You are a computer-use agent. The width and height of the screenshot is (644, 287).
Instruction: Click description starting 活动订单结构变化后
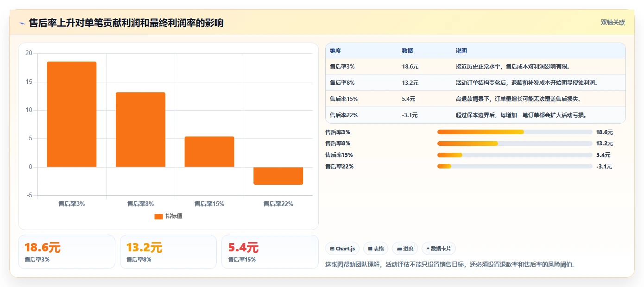[527, 83]
